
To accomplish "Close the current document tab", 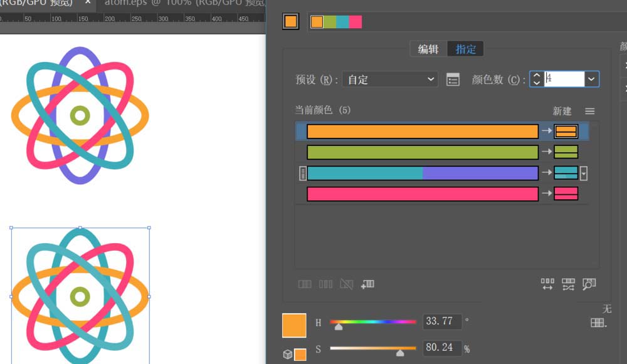I will 88,3.
